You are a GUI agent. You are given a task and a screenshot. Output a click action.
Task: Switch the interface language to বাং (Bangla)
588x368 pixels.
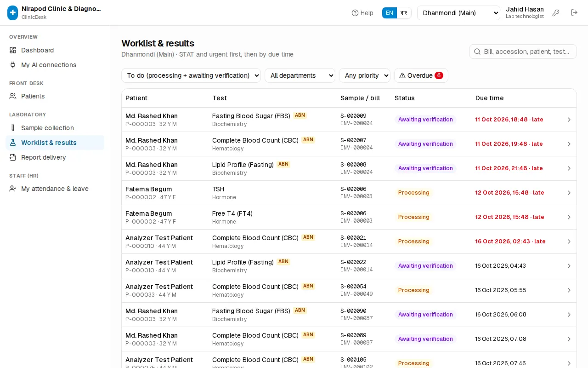point(404,13)
